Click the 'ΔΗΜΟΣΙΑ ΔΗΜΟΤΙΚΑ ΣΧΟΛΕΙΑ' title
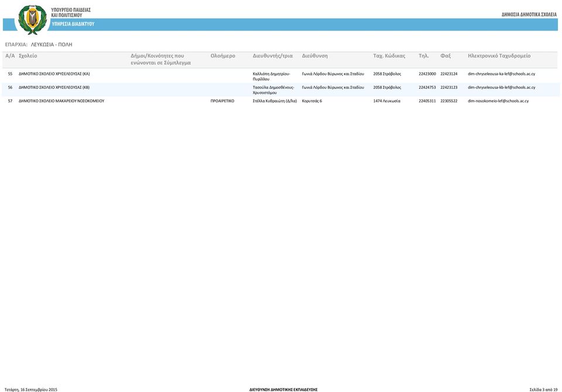Viewport: 562px width, 392px height. pos(529,15)
